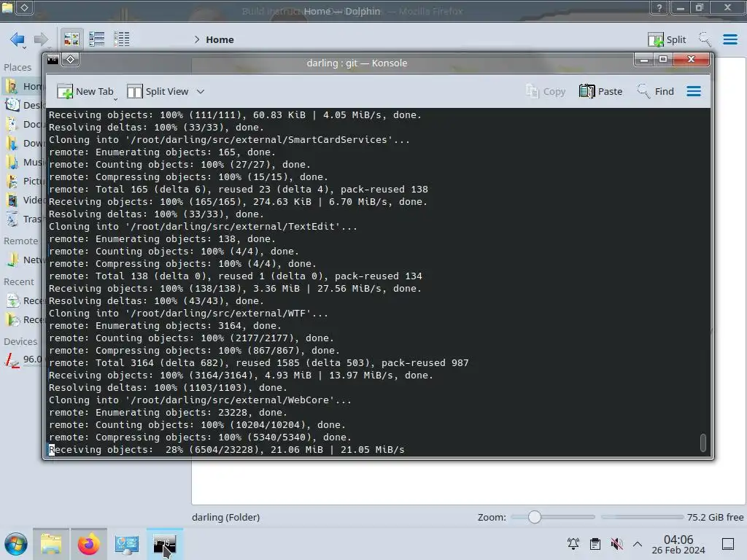Click the Split button in Dolphin
747x560 pixels.
click(x=667, y=39)
